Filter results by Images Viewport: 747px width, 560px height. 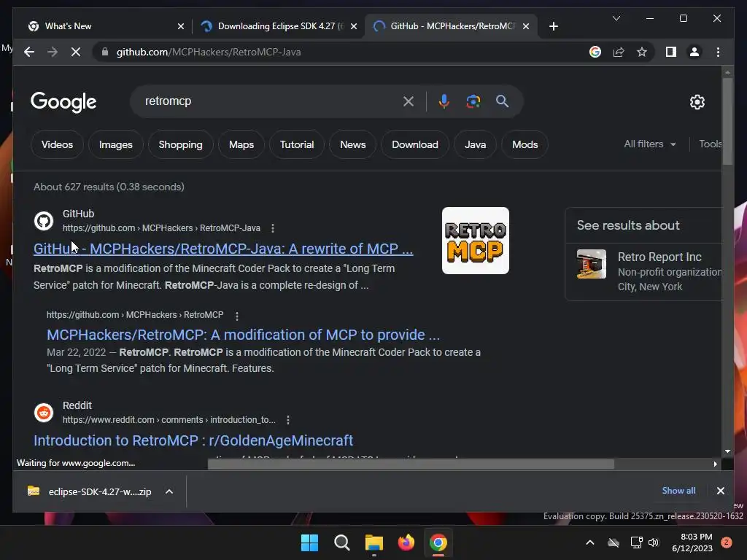(116, 144)
